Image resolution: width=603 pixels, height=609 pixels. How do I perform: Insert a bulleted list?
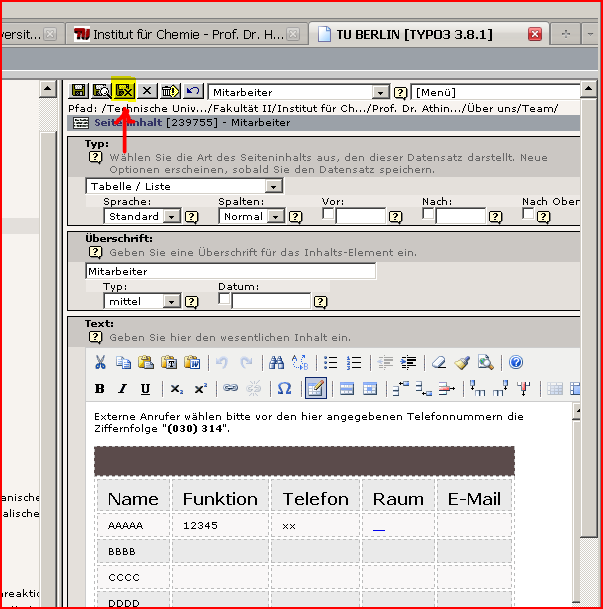click(330, 362)
